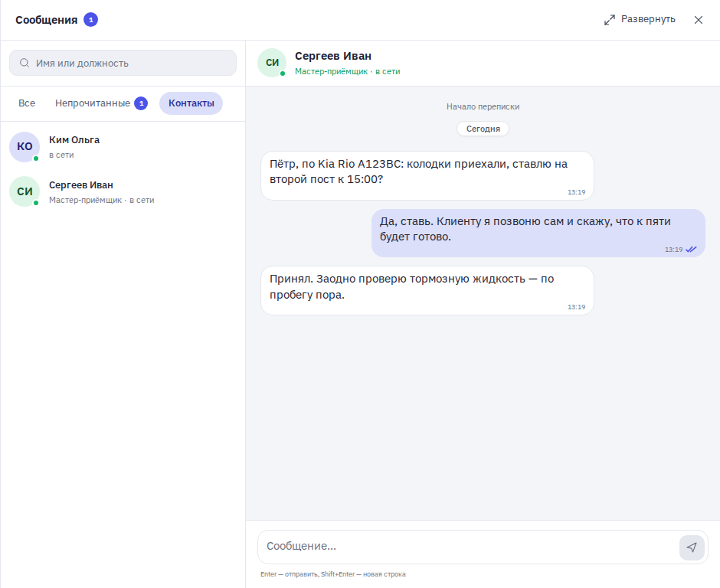Click the Начало переписки label
The image size is (720, 588).
[483, 106]
